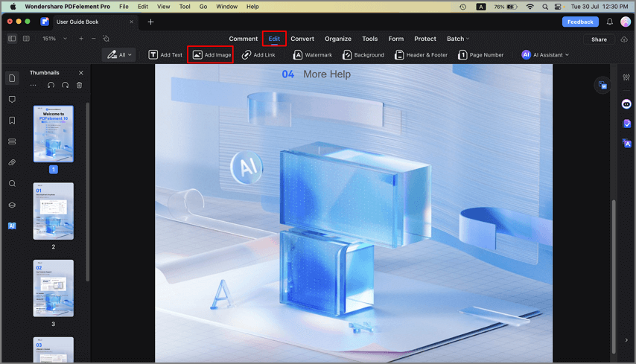Viewport: 636px width, 364px height.
Task: Toggle the left sidebar panel view
Action: 12,39
